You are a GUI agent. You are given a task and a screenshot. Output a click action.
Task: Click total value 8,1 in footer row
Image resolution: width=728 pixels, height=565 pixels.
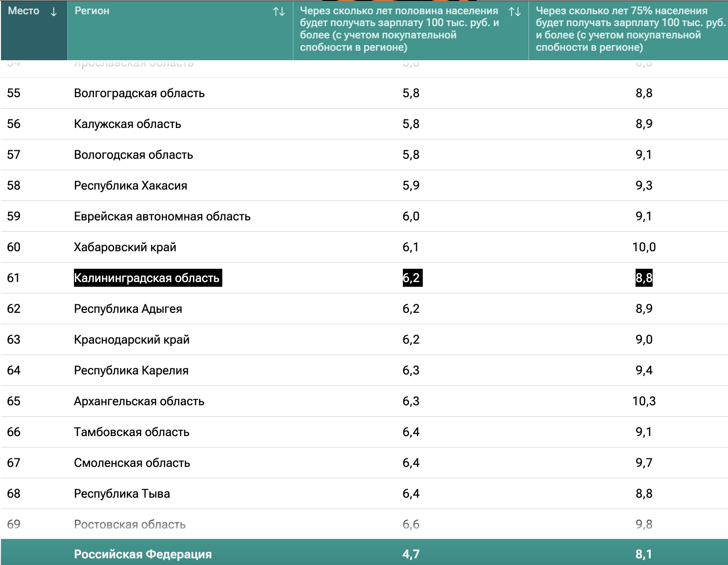coord(644,554)
